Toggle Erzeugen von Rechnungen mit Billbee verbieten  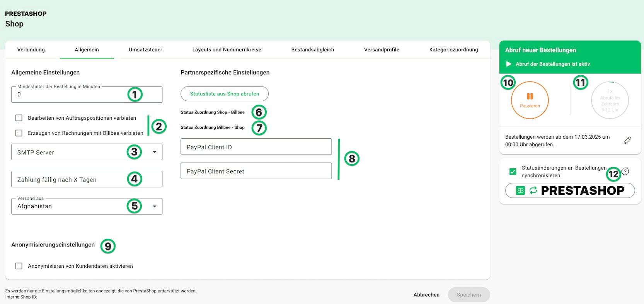point(19,133)
